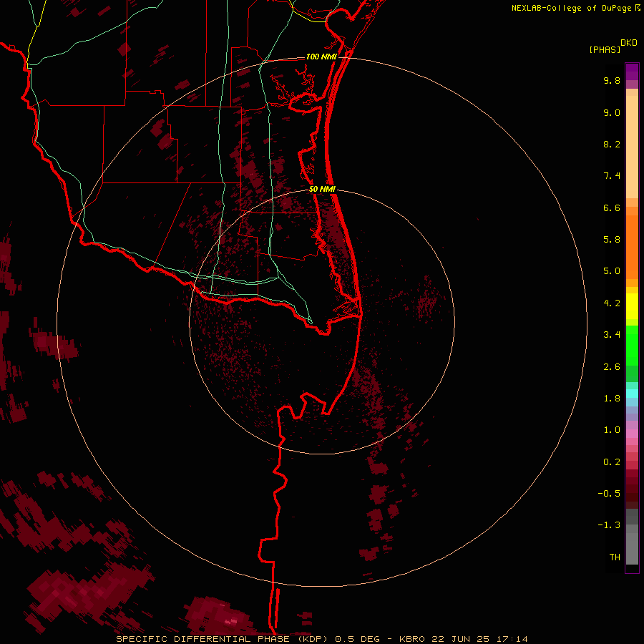Click the 100 NMI range ring label
644x644 pixels.
coord(321,57)
